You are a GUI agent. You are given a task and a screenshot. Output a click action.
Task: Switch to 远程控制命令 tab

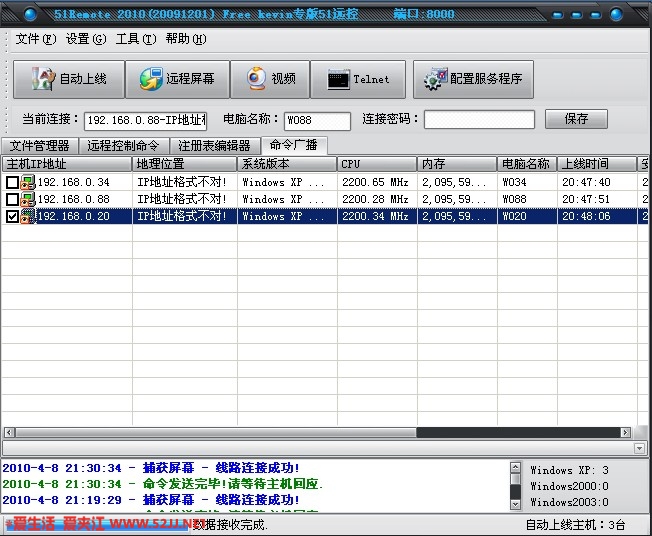122,146
